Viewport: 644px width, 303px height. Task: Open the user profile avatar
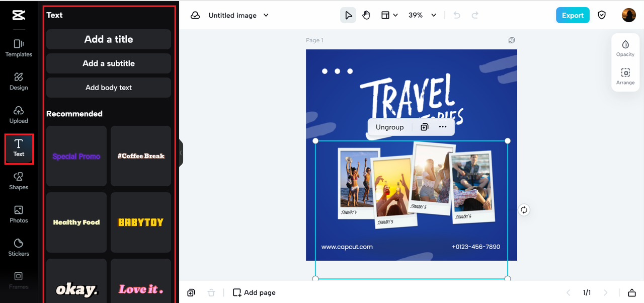click(629, 15)
